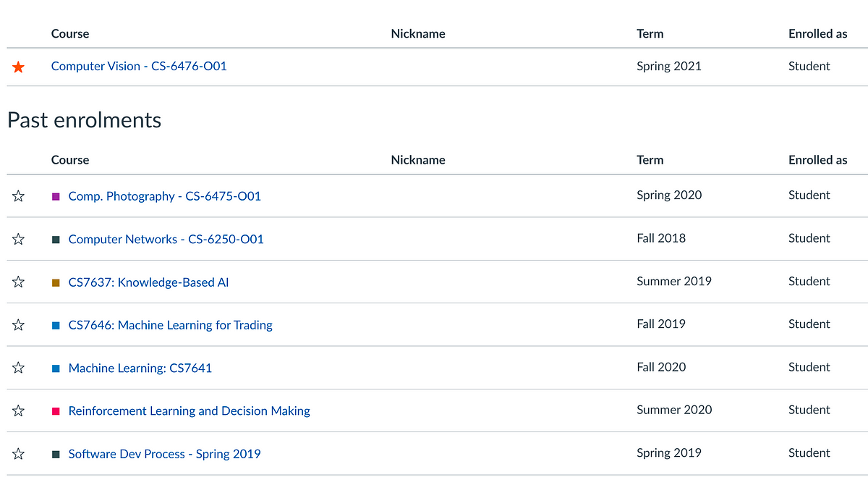Click star icon beside Software Dev Process

pyautogui.click(x=18, y=454)
